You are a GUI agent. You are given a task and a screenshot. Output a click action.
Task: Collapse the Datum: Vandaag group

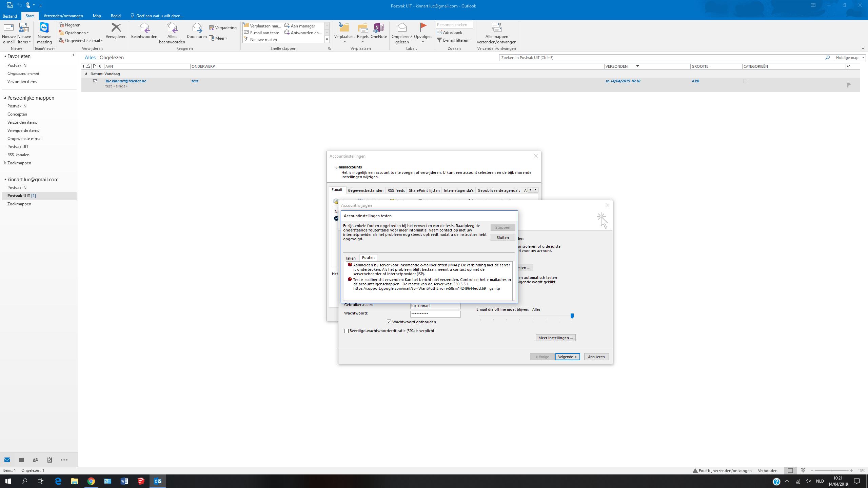click(86, 74)
